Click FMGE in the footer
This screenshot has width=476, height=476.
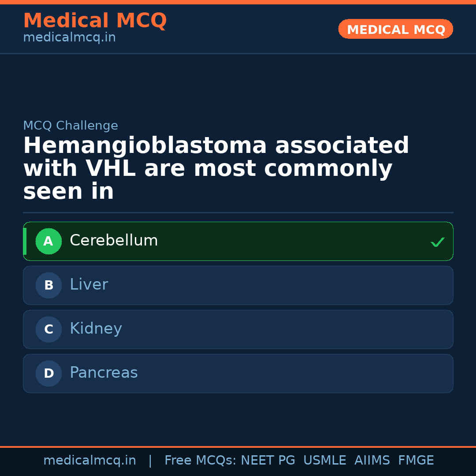click(x=416, y=461)
